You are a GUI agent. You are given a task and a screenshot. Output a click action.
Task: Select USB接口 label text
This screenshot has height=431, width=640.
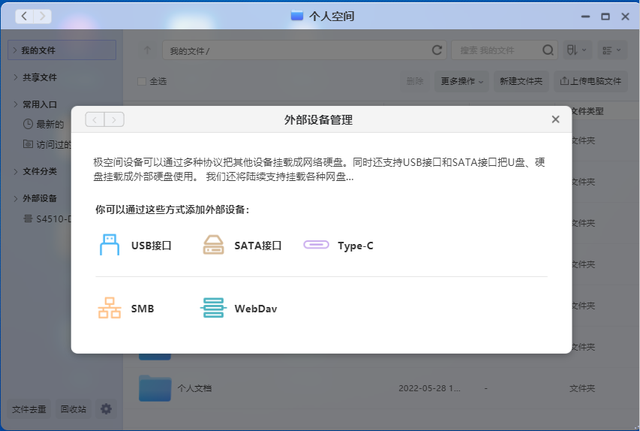(151, 245)
